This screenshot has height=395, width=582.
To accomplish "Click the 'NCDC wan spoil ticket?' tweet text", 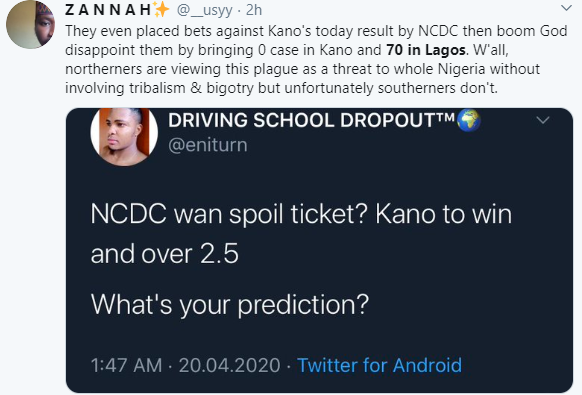I will tap(229, 214).
